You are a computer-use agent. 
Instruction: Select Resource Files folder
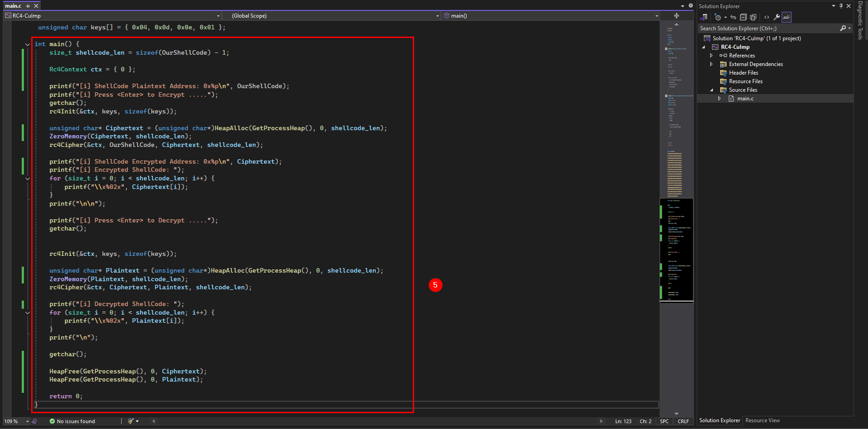pos(745,81)
